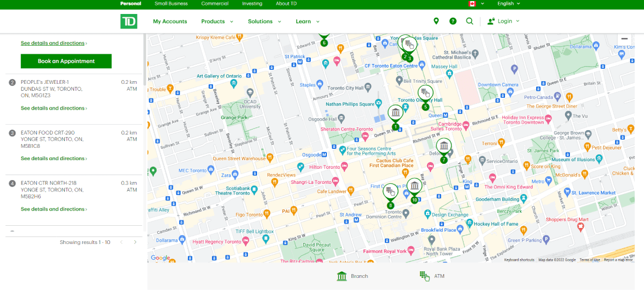
Task: Click map marker number 6
Action: [324, 41]
